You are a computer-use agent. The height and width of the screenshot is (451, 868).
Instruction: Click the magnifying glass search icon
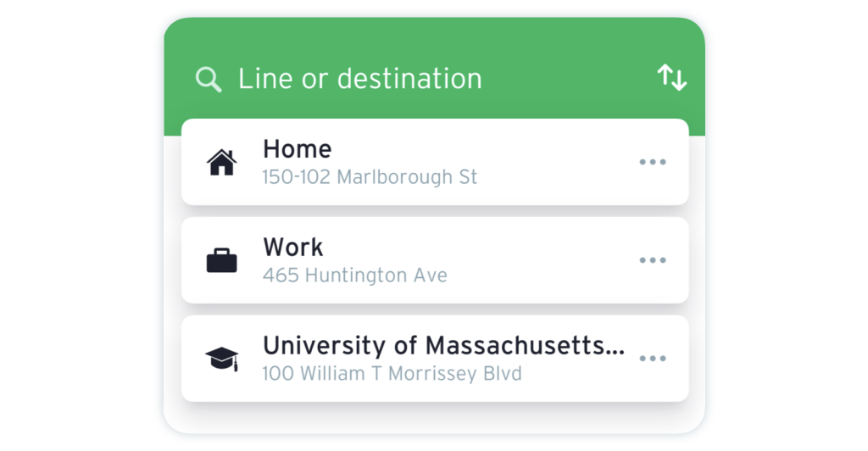[209, 80]
